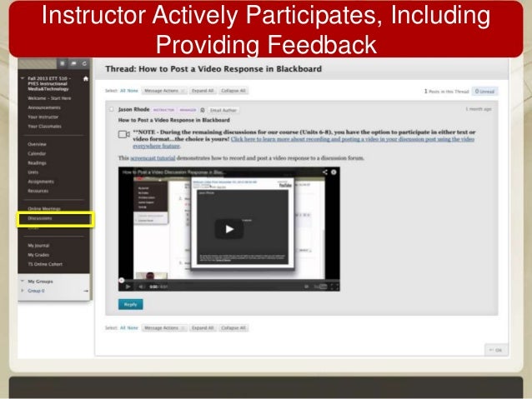Click the INSTRUCTOR role badge

point(164,110)
